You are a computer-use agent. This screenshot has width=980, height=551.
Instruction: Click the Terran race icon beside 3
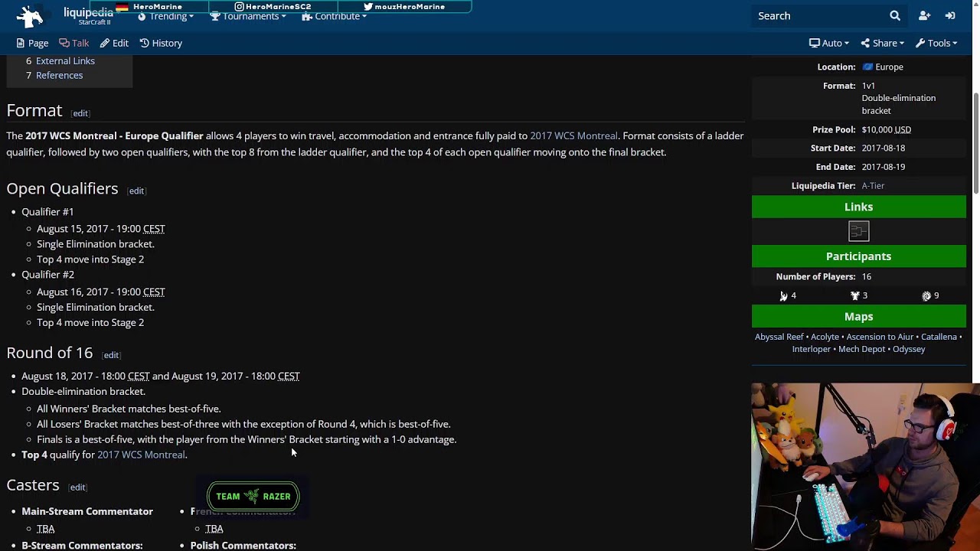tap(854, 296)
